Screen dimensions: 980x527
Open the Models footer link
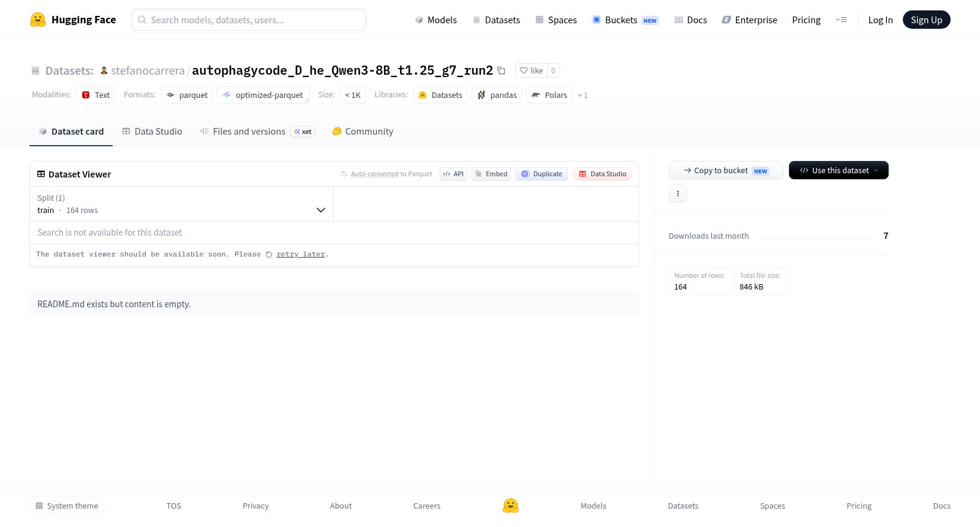tap(594, 506)
